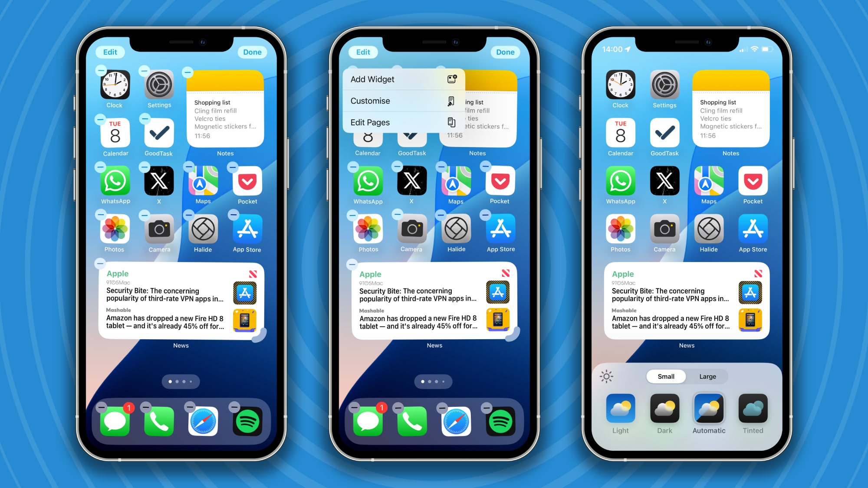Viewport: 868px width, 488px height.
Task: Tap Done to exit edit mode
Action: click(x=252, y=52)
